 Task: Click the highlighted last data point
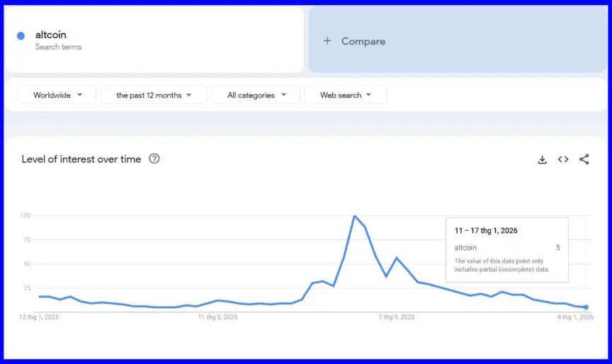[x=585, y=307]
